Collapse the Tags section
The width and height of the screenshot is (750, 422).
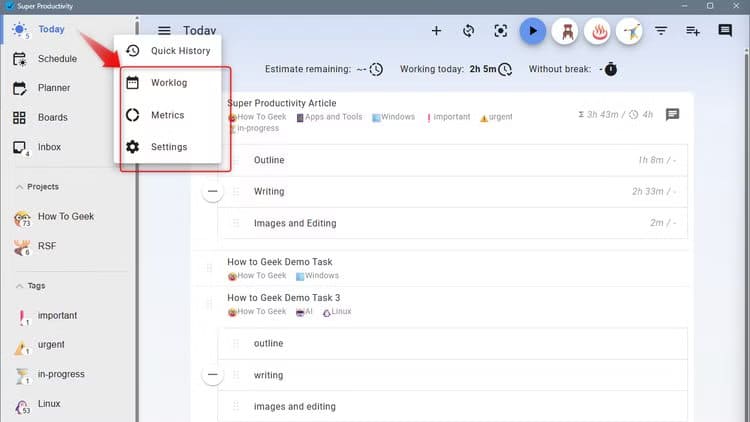pos(31,286)
